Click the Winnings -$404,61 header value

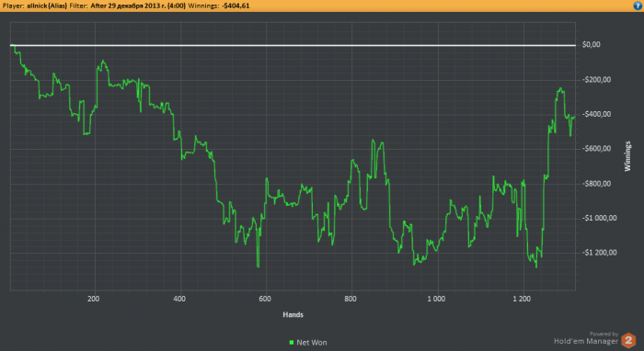[x=236, y=6]
